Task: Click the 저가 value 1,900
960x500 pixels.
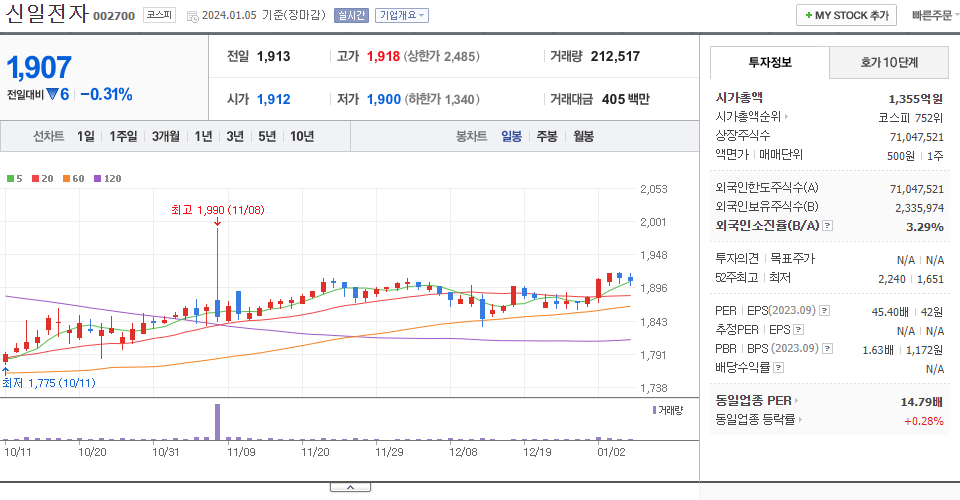Action: coord(384,99)
